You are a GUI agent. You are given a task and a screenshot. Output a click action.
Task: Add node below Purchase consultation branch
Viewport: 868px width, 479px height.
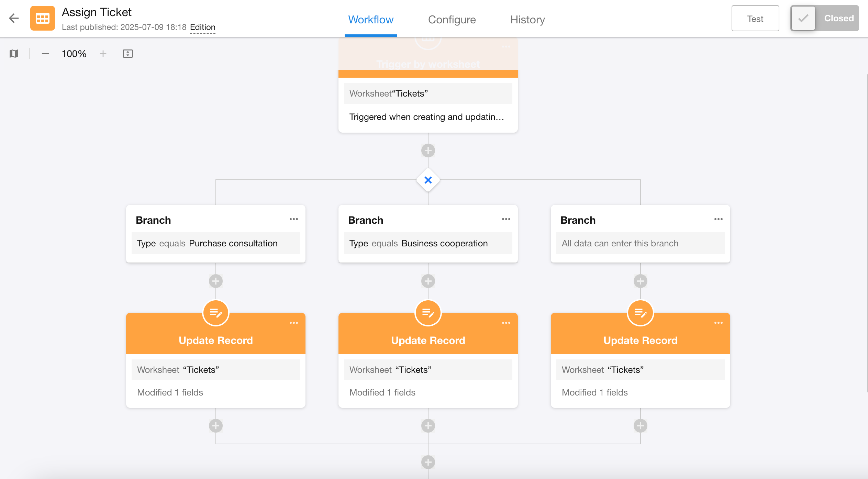215,281
